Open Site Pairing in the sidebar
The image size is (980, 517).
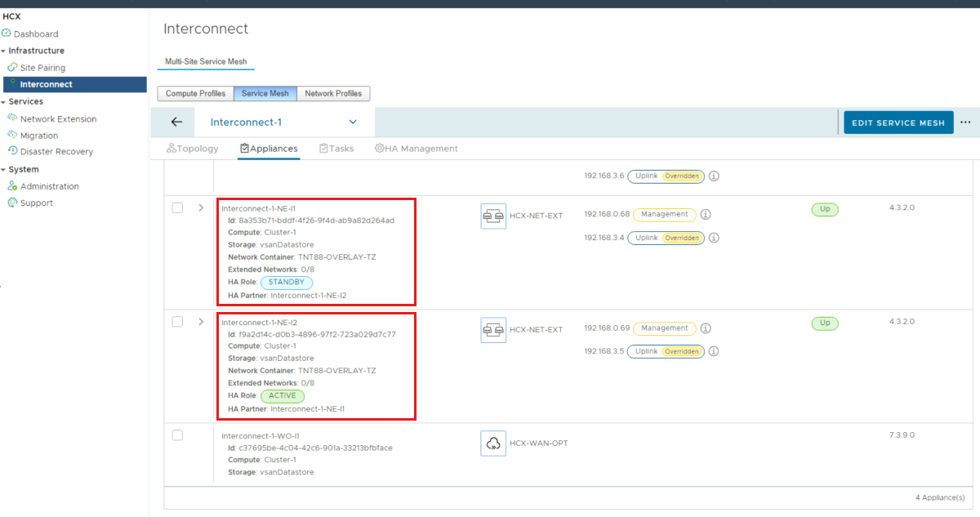tap(42, 68)
